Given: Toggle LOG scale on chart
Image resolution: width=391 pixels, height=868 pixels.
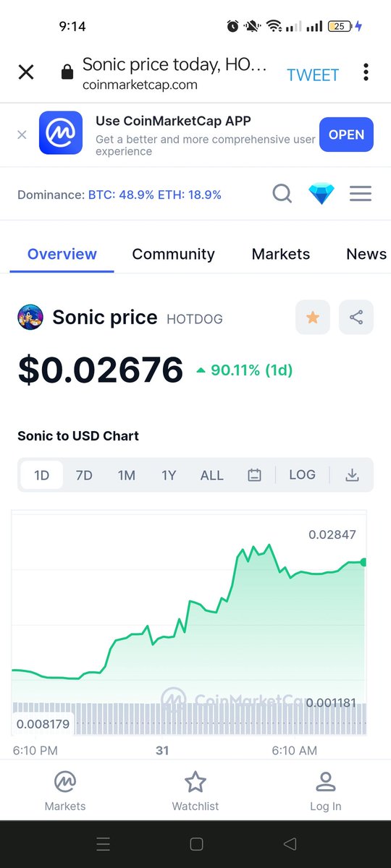Looking at the screenshot, I should [302, 475].
